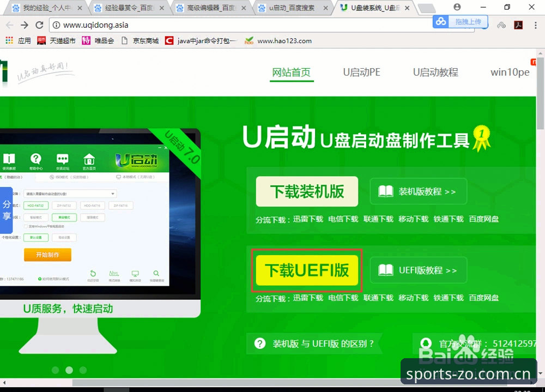Screen dimensions: 545x392
Task: Click the Adobe PDF extension icon
Action: 518,25
